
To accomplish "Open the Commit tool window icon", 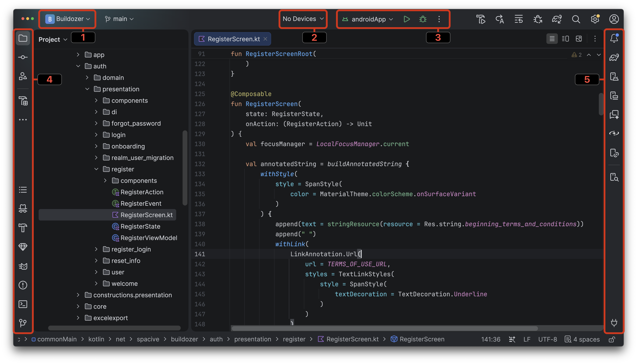I will [x=23, y=57].
